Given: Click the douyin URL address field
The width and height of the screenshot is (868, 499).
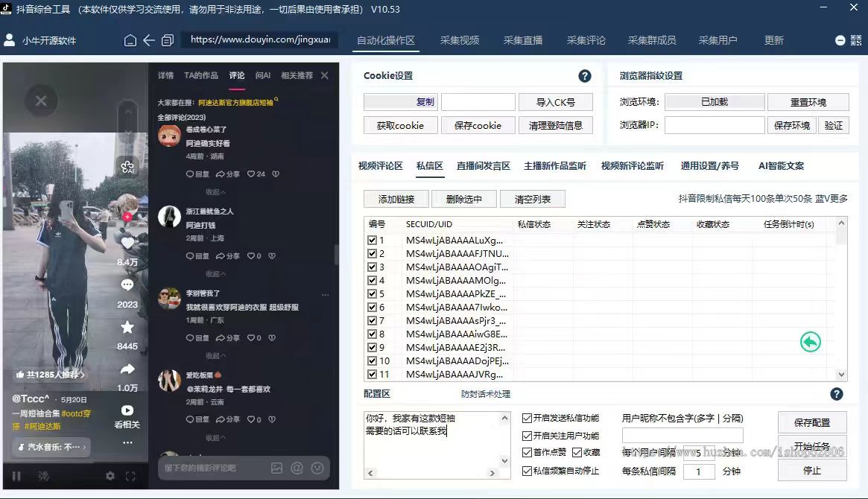Looking at the screenshot, I should pos(260,39).
